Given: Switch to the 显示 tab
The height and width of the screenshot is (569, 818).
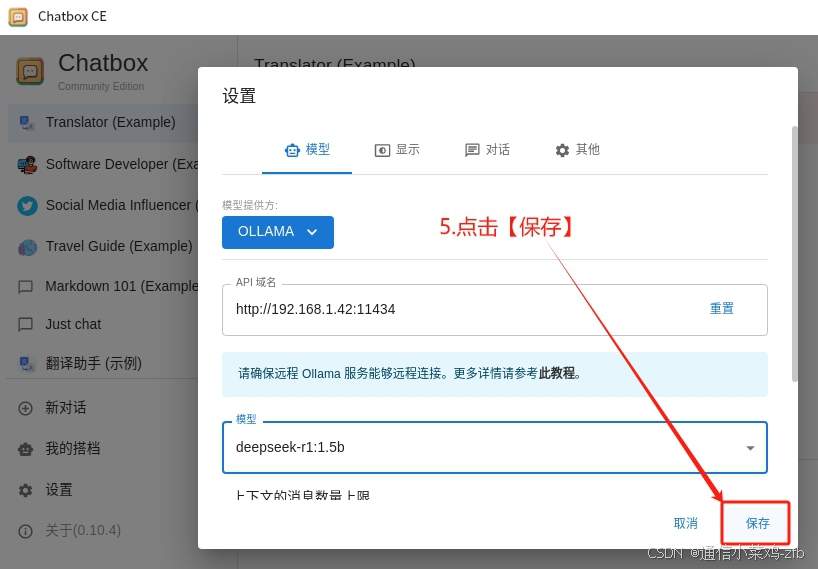Looking at the screenshot, I should (397, 150).
